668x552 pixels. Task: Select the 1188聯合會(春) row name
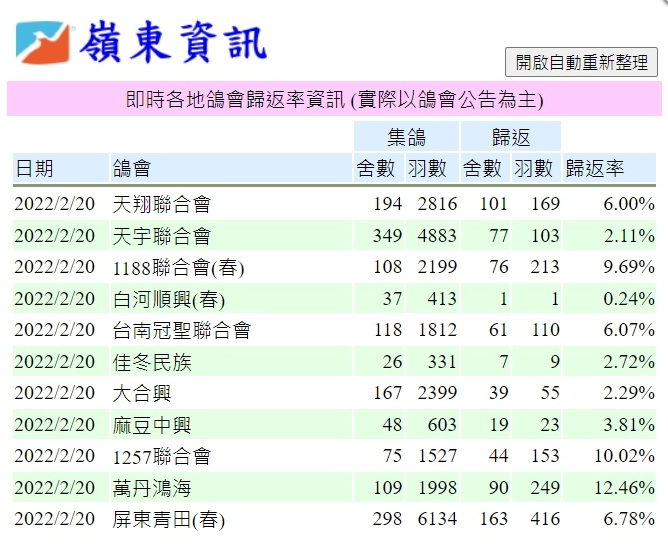click(x=179, y=268)
